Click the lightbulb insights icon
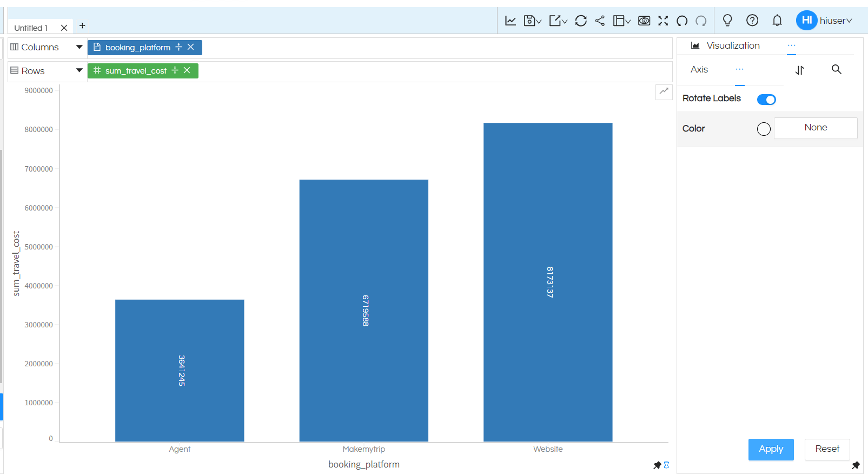Screen dimensions: 868x474 click(x=727, y=21)
